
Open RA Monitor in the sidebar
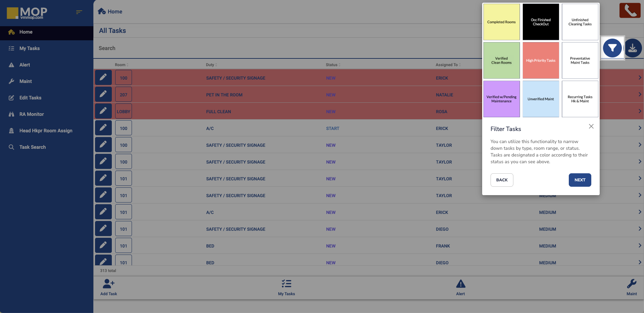tap(32, 114)
